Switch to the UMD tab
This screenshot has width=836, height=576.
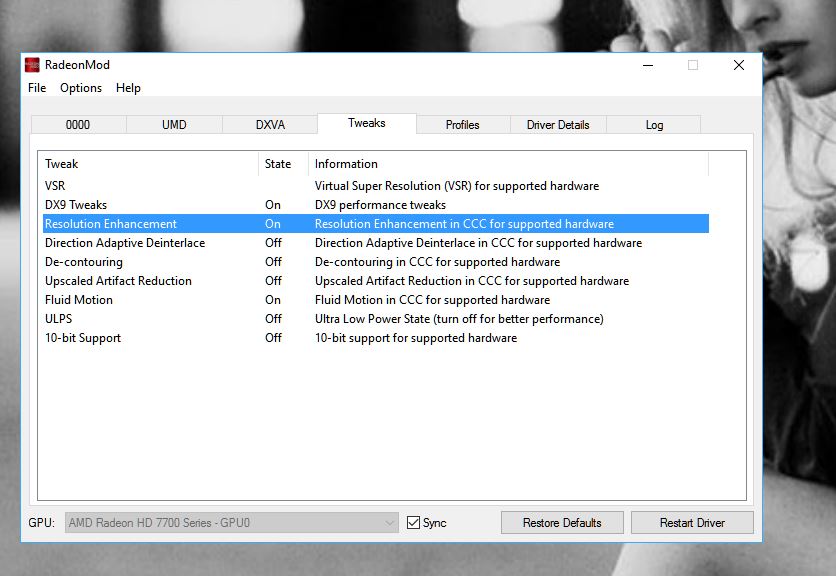[x=174, y=125]
